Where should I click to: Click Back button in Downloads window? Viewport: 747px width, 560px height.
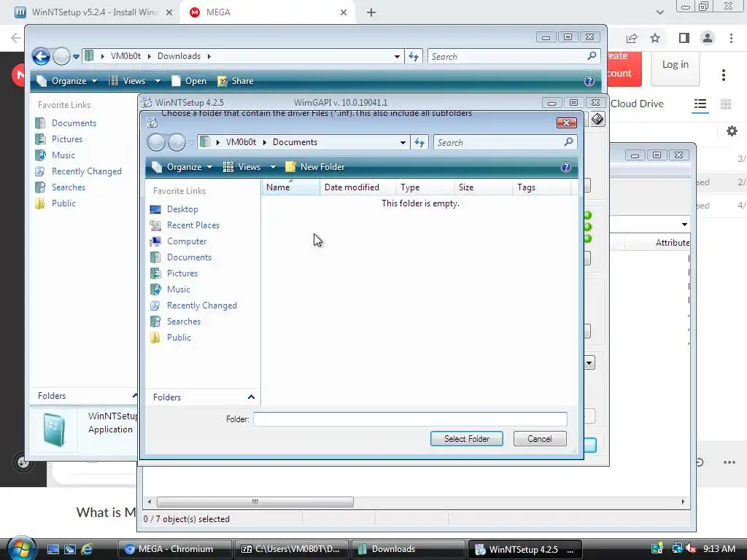(41, 56)
